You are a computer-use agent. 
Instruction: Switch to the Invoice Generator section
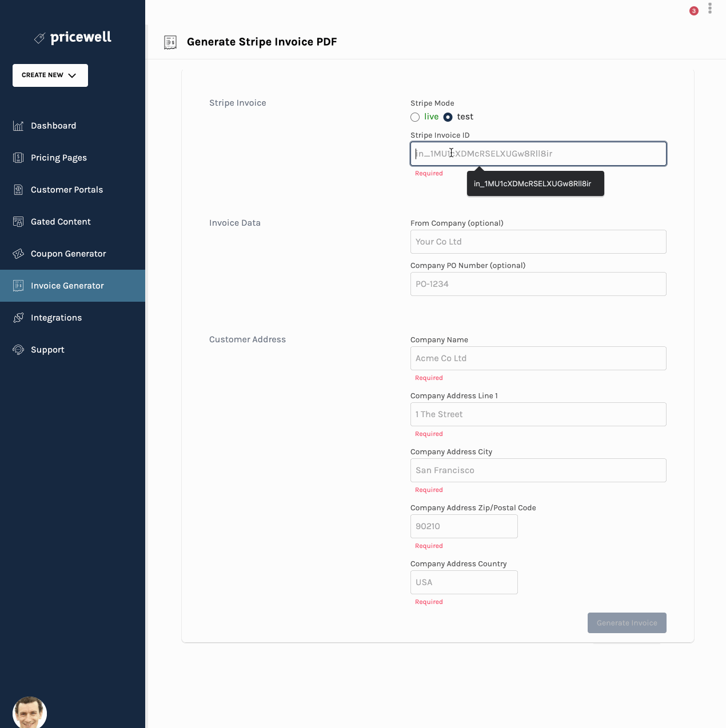pos(67,286)
